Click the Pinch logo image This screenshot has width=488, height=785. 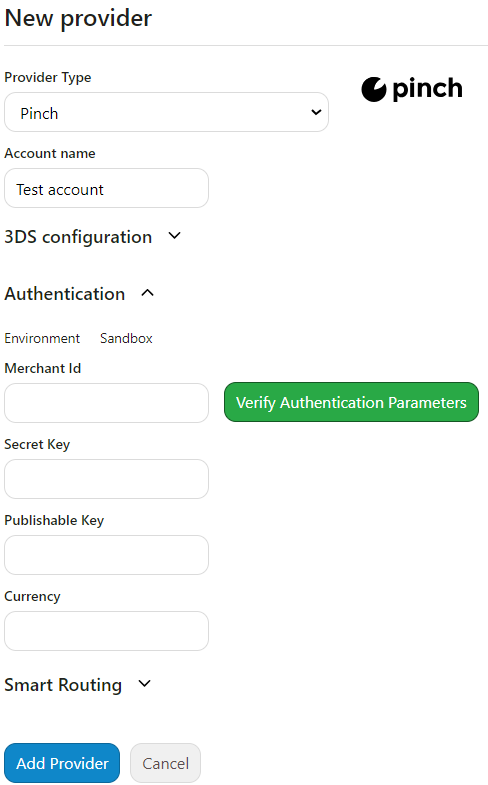(x=411, y=89)
